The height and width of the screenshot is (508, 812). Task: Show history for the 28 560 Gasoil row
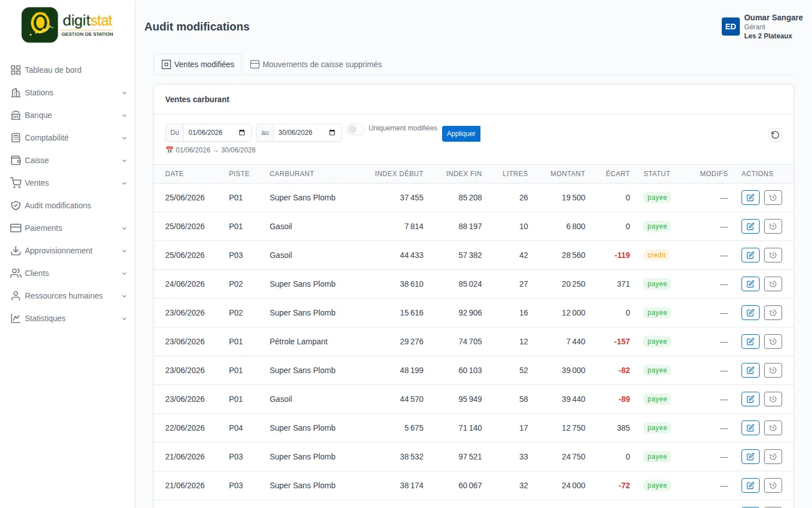click(x=773, y=255)
